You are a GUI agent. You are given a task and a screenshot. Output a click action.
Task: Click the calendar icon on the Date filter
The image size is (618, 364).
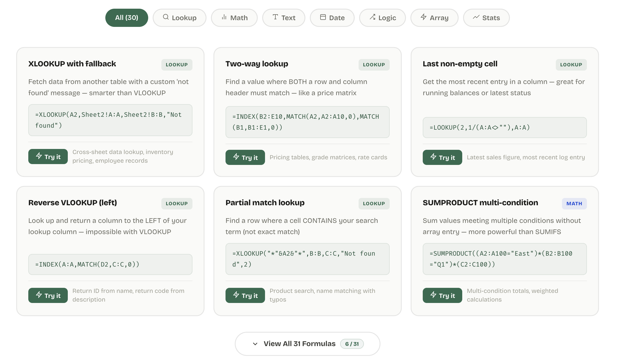pyautogui.click(x=322, y=17)
